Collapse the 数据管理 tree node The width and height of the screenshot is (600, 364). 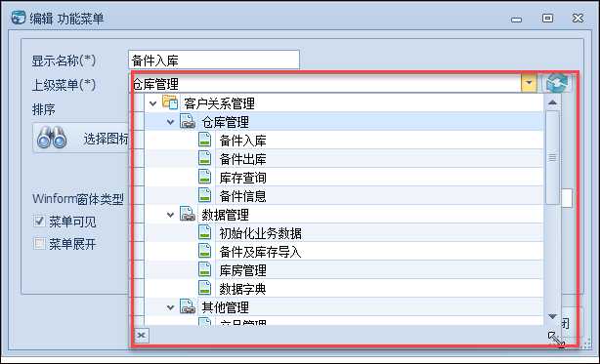(171, 215)
